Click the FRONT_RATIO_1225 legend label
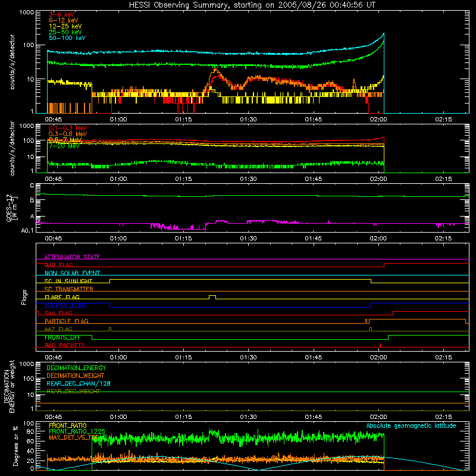This screenshot has height=476, width=476. point(77,431)
